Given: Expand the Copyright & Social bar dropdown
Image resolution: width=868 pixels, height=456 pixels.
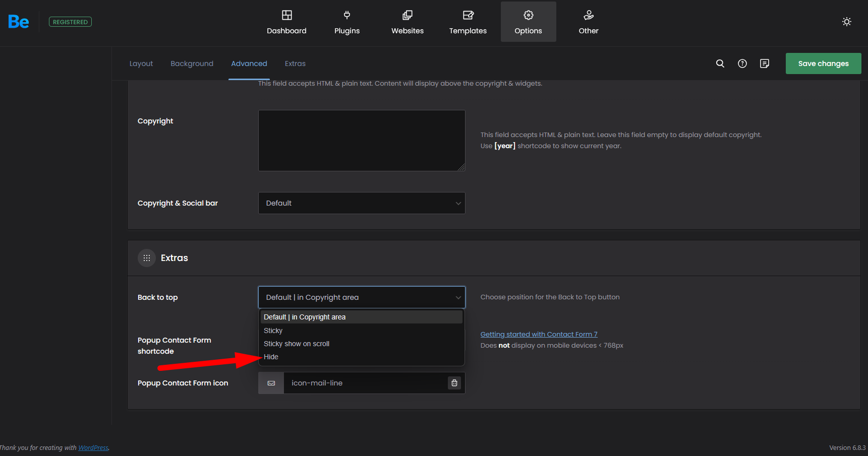Looking at the screenshot, I should [x=362, y=203].
